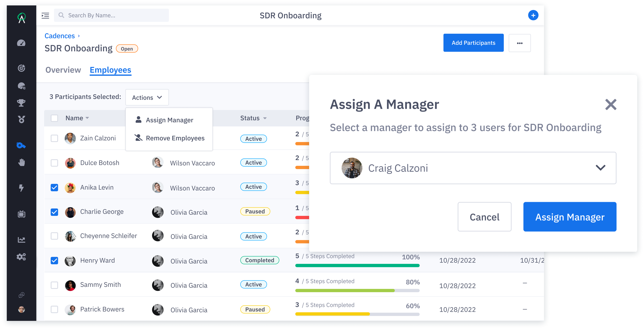Screen dimensions: 644x329
Task: Click the blue plus button top right
Action: [x=533, y=15]
